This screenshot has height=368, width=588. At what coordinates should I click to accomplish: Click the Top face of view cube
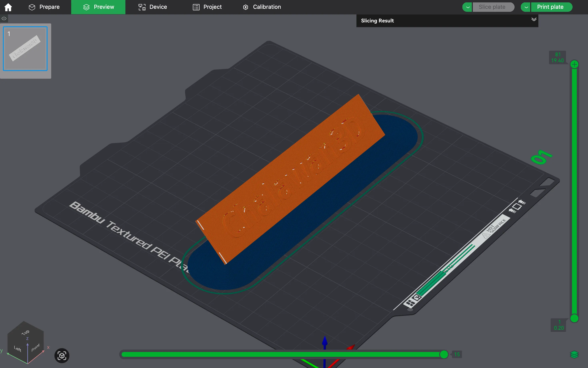tap(25, 333)
